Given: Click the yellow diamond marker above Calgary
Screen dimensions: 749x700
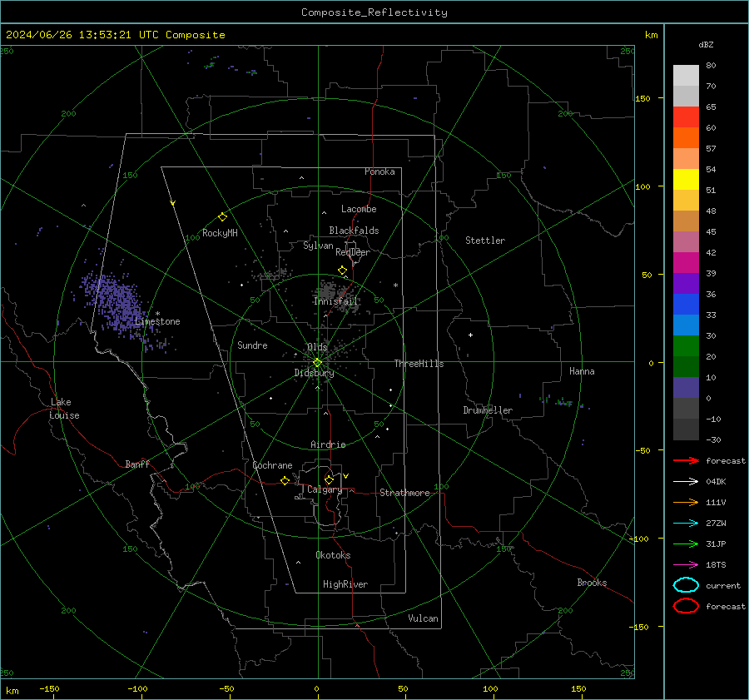Looking at the screenshot, I should [x=329, y=479].
